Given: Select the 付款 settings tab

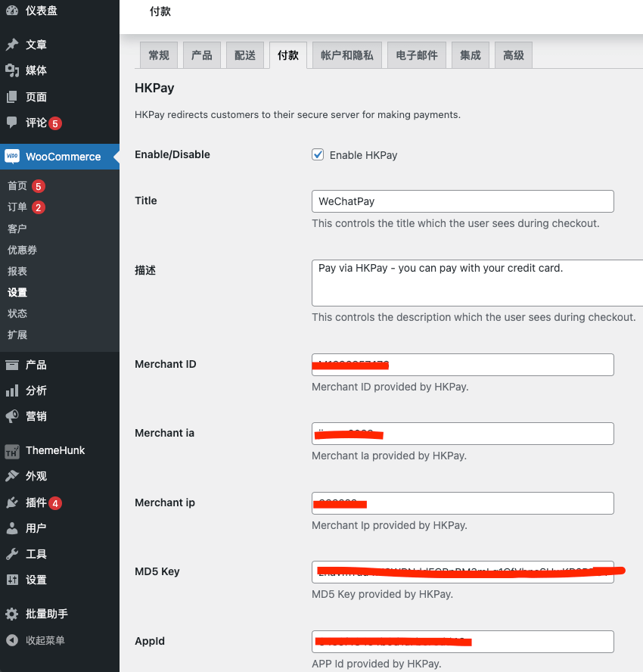Looking at the screenshot, I should [x=288, y=55].
